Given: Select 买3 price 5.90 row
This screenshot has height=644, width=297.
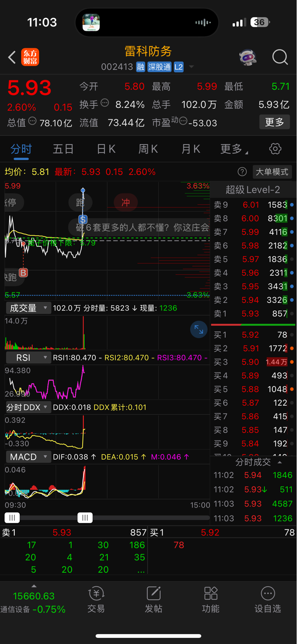Looking at the screenshot, I should pos(253,362).
